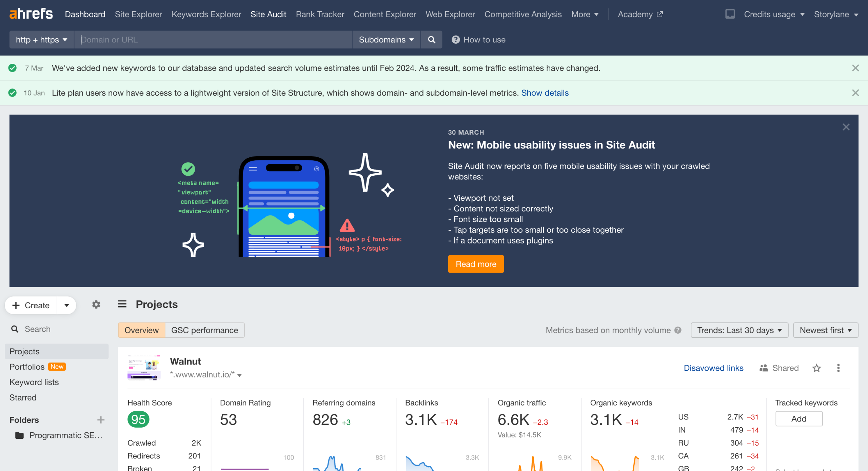Open Portfolios in sidebar
The height and width of the screenshot is (471, 868).
tap(27, 367)
